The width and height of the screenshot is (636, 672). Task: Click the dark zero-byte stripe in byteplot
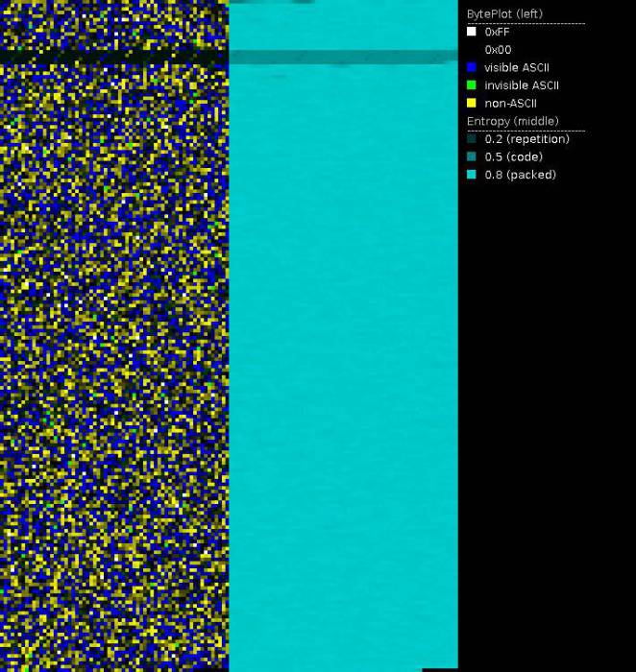point(114,57)
